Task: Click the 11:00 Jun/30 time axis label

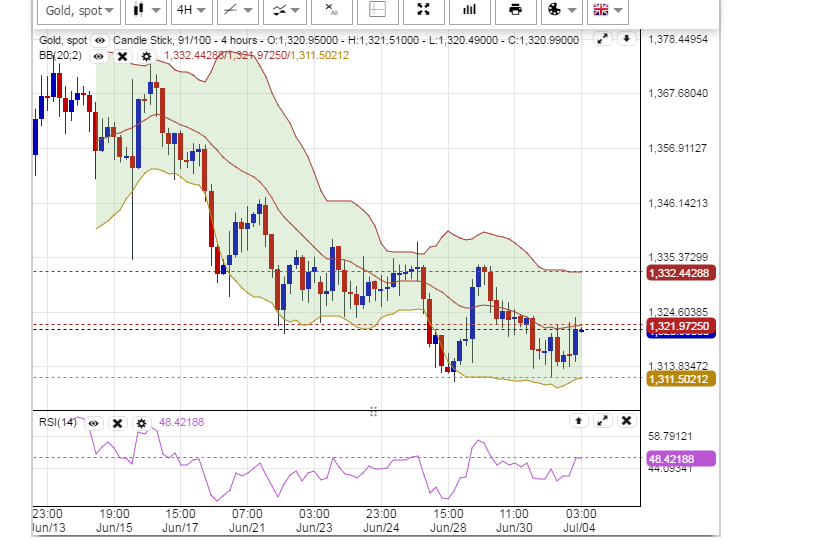Action: [x=514, y=521]
